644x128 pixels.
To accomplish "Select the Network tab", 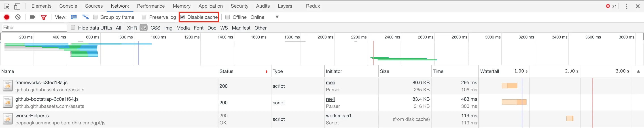I will [120, 6].
